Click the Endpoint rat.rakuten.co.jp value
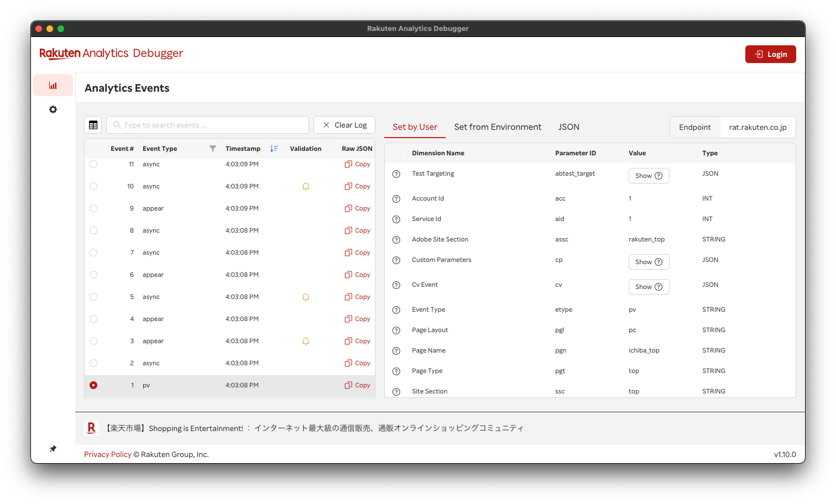The image size is (836, 504). 757,127
